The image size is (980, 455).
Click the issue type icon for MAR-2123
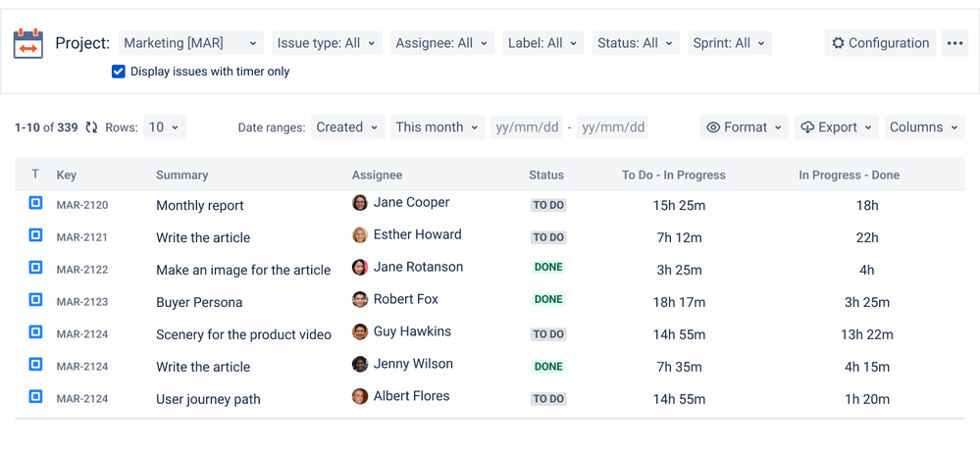pyautogui.click(x=35, y=299)
